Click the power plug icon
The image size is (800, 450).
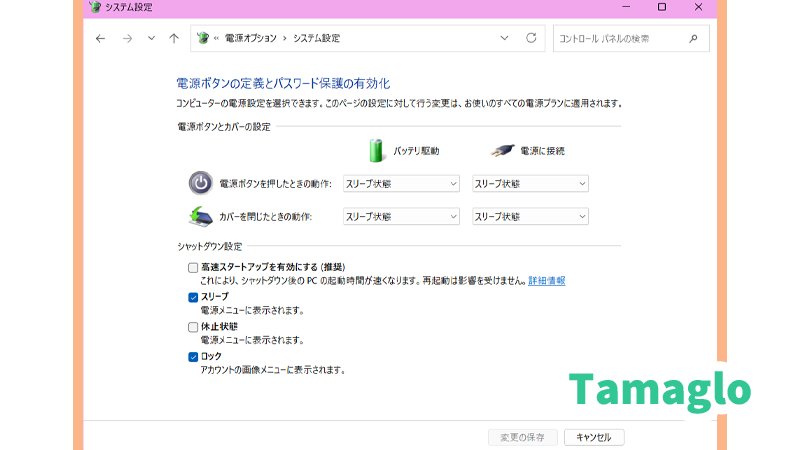pyautogui.click(x=503, y=151)
